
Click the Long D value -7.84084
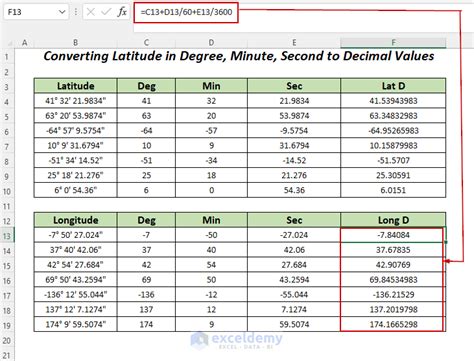(x=393, y=235)
